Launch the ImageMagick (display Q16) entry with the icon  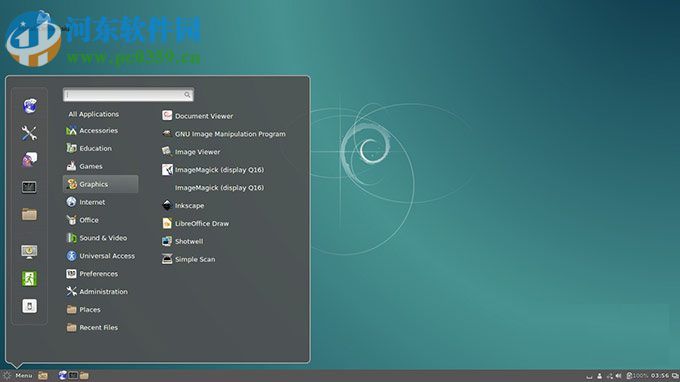click(213, 170)
